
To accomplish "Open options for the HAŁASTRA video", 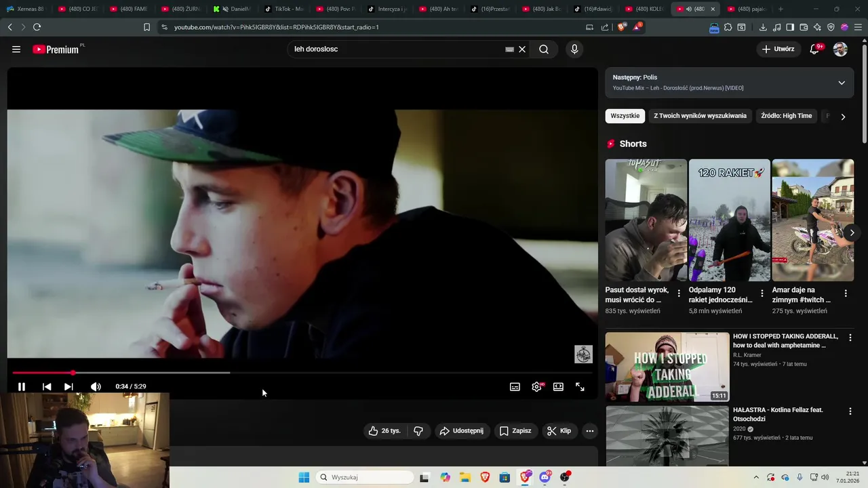I will pos(850,411).
